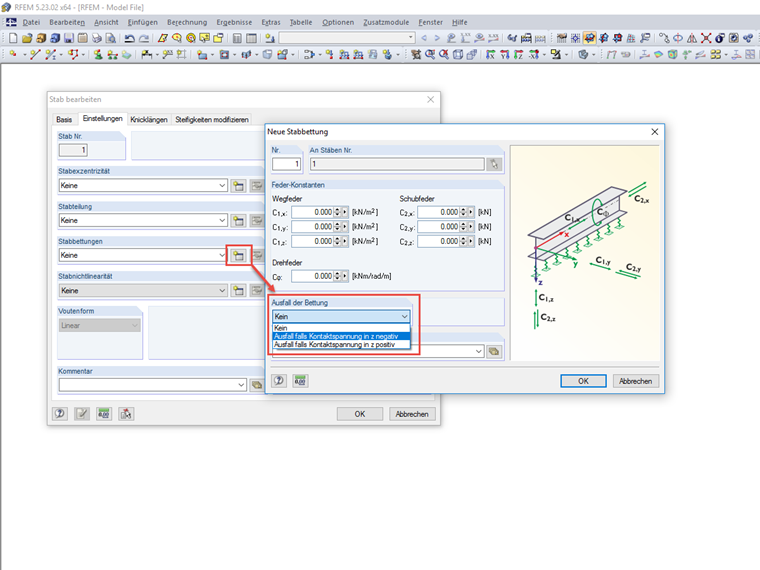Open comment dropdown in Neue Stabbettung
Screen dimensions: 760x570
pos(478,351)
